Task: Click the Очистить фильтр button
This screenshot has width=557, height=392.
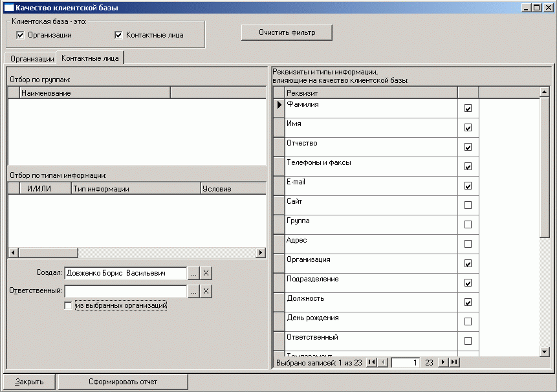Action: point(287,32)
